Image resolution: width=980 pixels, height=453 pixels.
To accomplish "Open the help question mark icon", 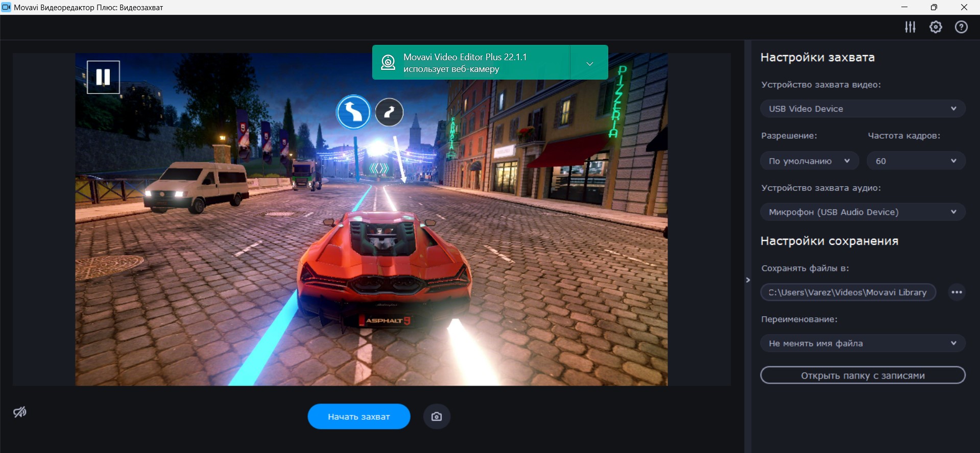I will (961, 27).
